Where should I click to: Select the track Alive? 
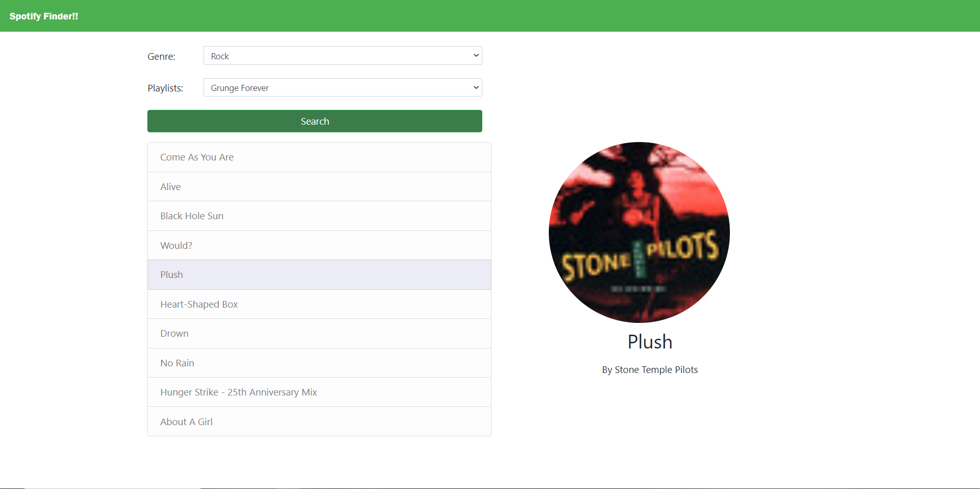(x=319, y=187)
